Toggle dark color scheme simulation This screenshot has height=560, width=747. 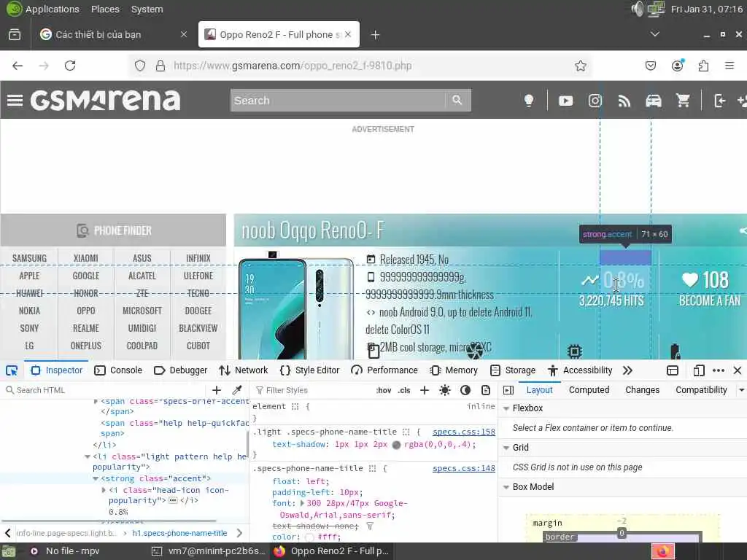(x=465, y=391)
